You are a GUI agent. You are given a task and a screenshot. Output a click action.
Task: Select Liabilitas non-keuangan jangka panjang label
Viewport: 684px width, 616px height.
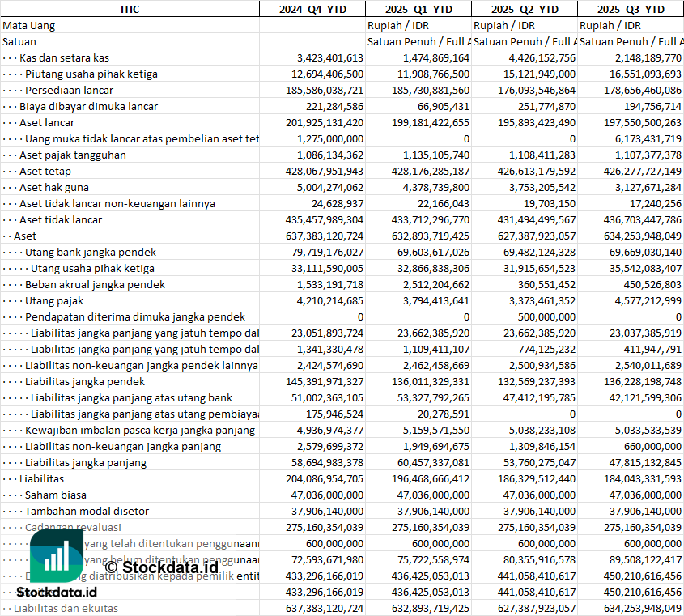tap(122, 445)
